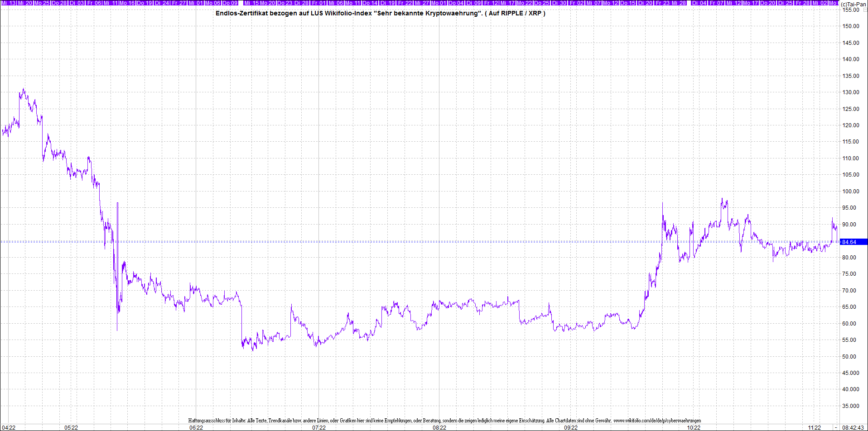868x431 pixels.
Task: Click the 80.00 value on price axis
Action: [x=849, y=258]
